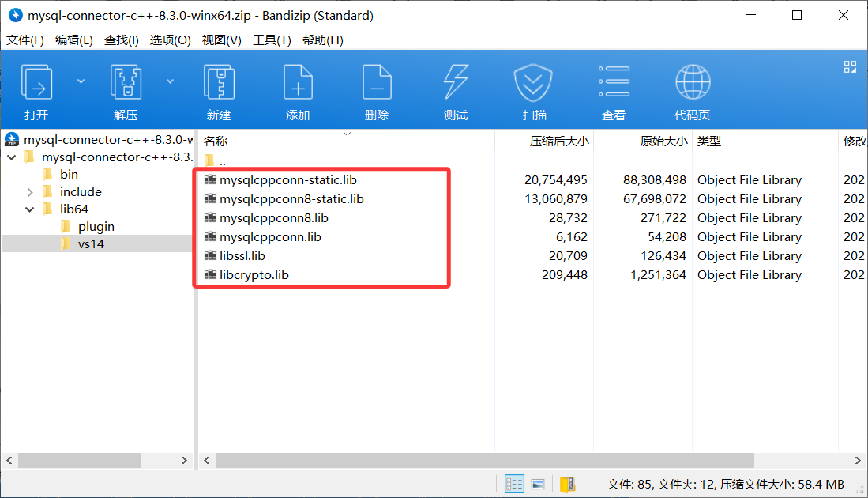Click the mysqlcppconn8.lib file icon
Image resolution: width=868 pixels, height=498 pixels.
(x=210, y=217)
